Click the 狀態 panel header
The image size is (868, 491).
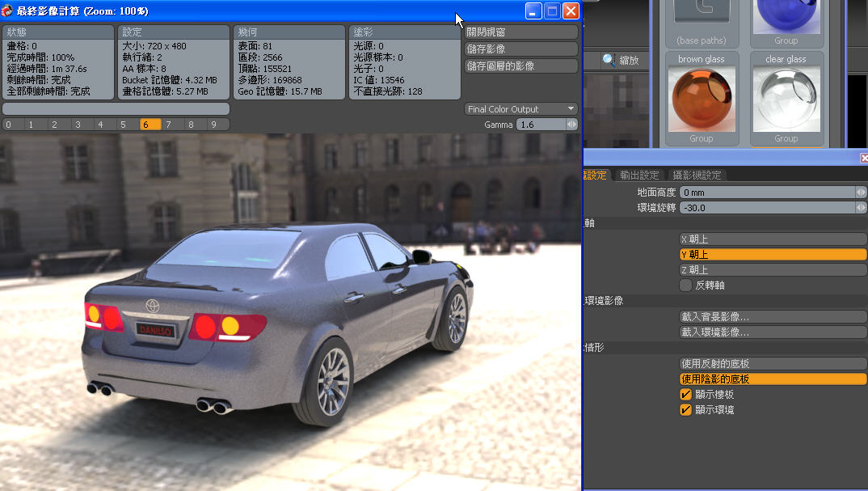(x=58, y=32)
